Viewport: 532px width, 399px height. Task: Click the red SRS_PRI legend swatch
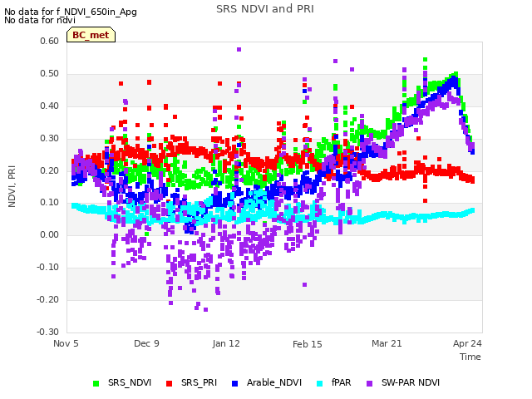pyautogui.click(x=169, y=383)
